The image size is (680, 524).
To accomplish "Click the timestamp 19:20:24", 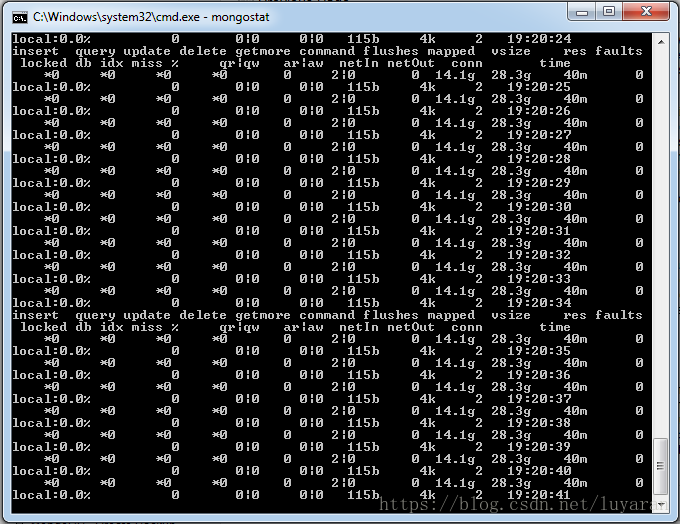I will click(539, 39).
